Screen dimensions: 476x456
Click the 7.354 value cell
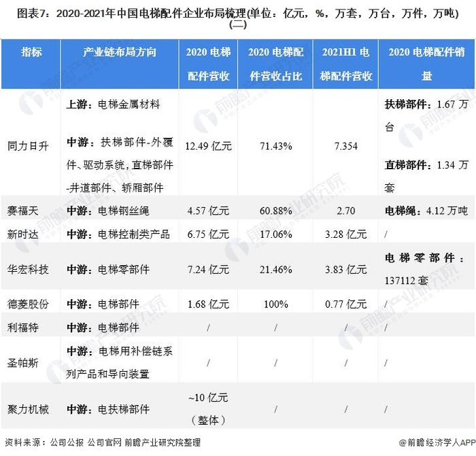345,146
